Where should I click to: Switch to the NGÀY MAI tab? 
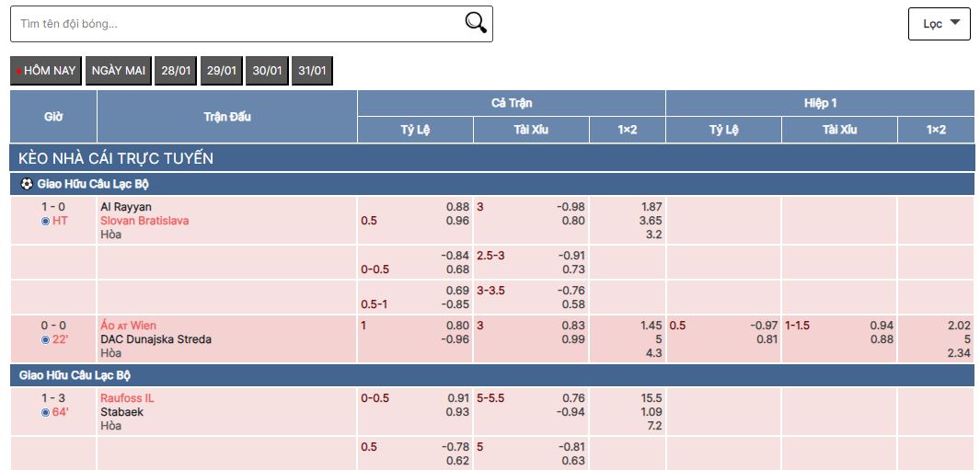[x=119, y=71]
